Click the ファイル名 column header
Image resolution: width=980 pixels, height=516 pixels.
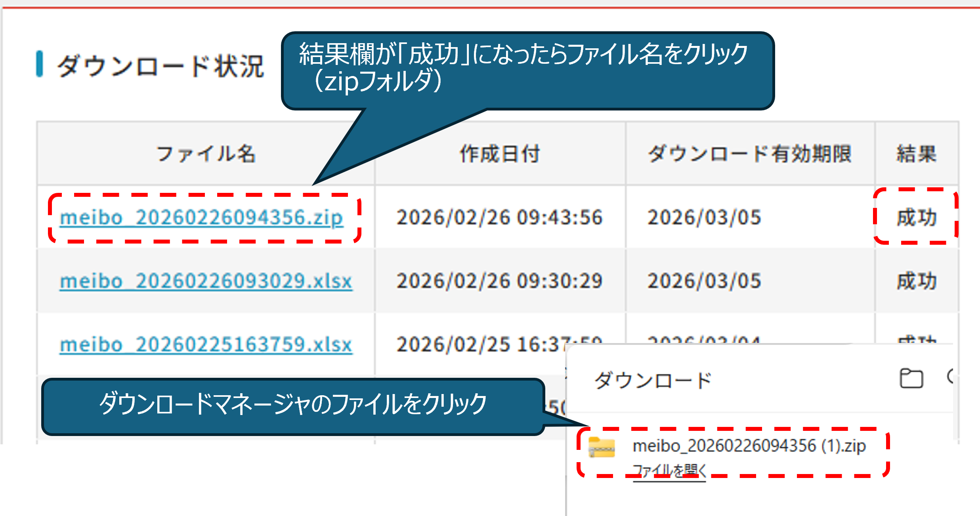point(206,154)
